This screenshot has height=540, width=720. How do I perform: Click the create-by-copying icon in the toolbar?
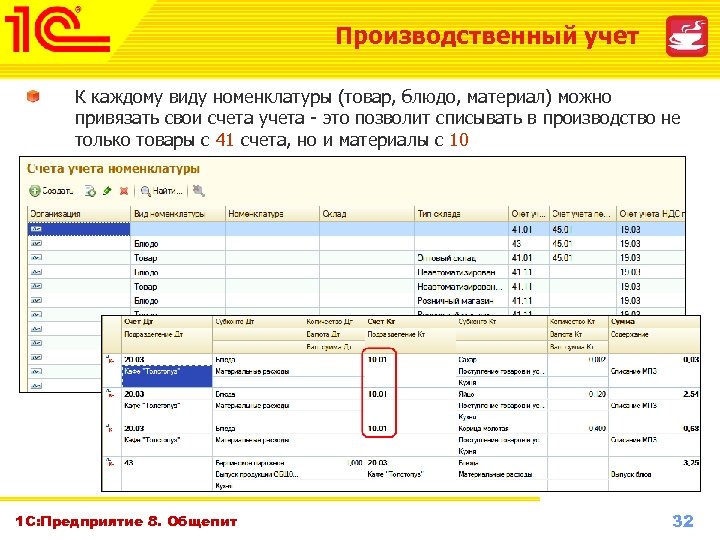pyautogui.click(x=90, y=191)
